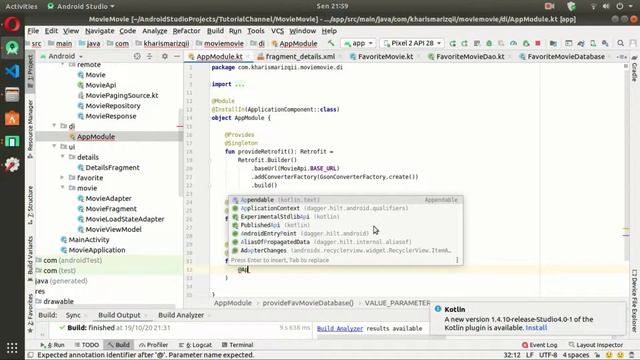Switch to the fragment_details.xml editor tab
640x360 pixels.
[300, 56]
